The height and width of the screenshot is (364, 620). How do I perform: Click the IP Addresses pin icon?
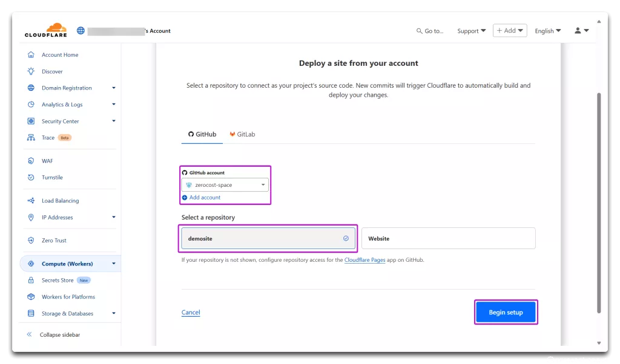pyautogui.click(x=31, y=217)
